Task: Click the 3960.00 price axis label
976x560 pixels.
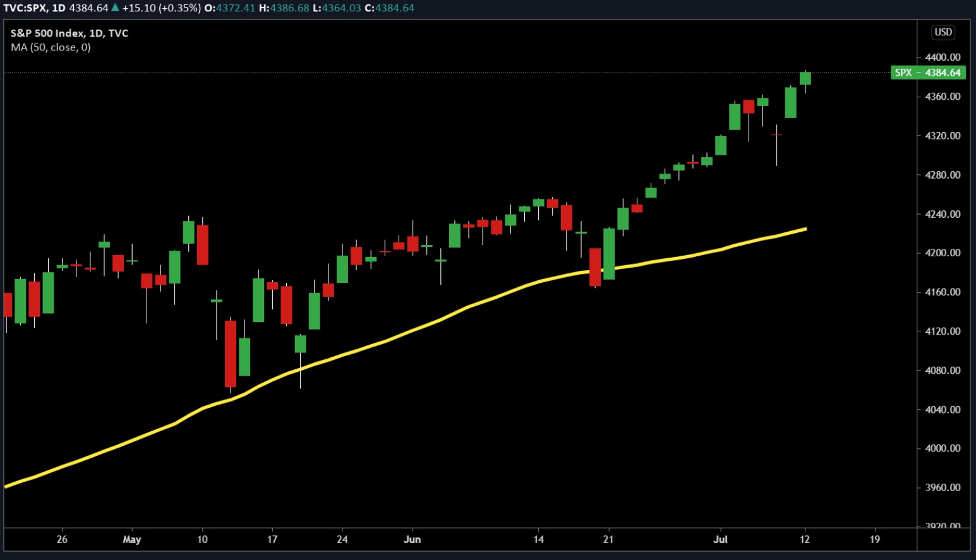Action: tap(943, 487)
